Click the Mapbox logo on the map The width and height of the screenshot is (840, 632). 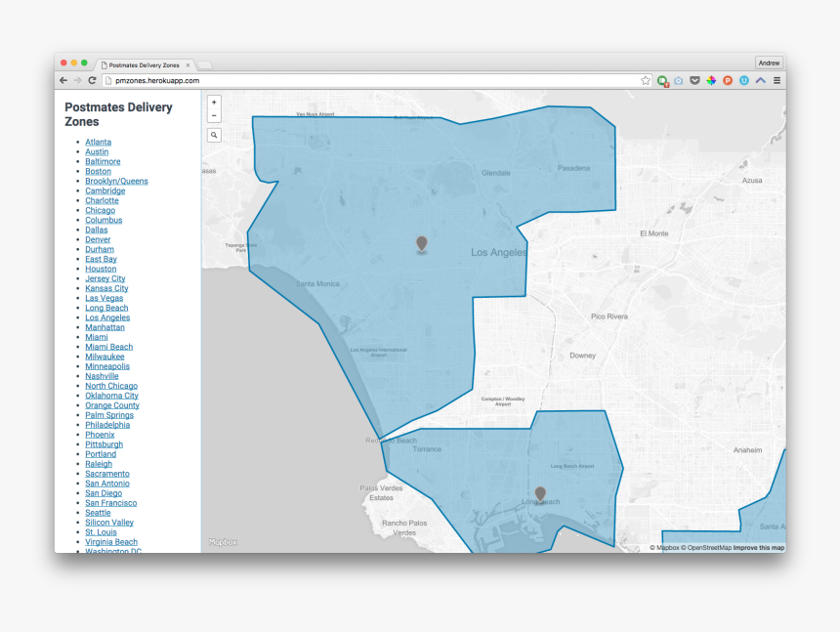224,542
